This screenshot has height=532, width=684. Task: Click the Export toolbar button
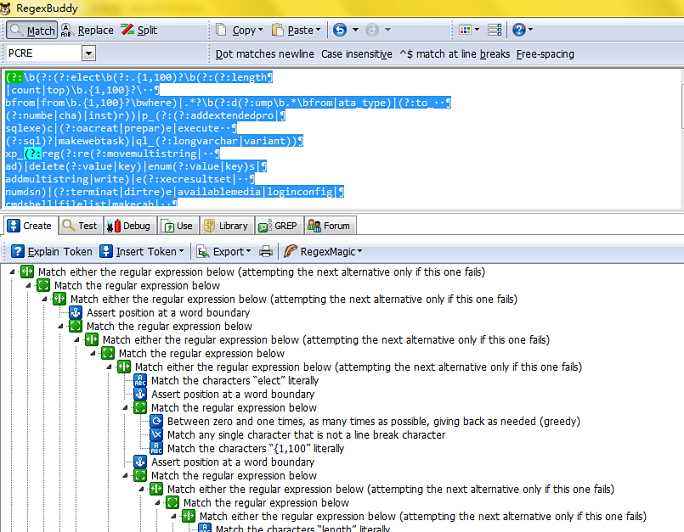click(221, 251)
